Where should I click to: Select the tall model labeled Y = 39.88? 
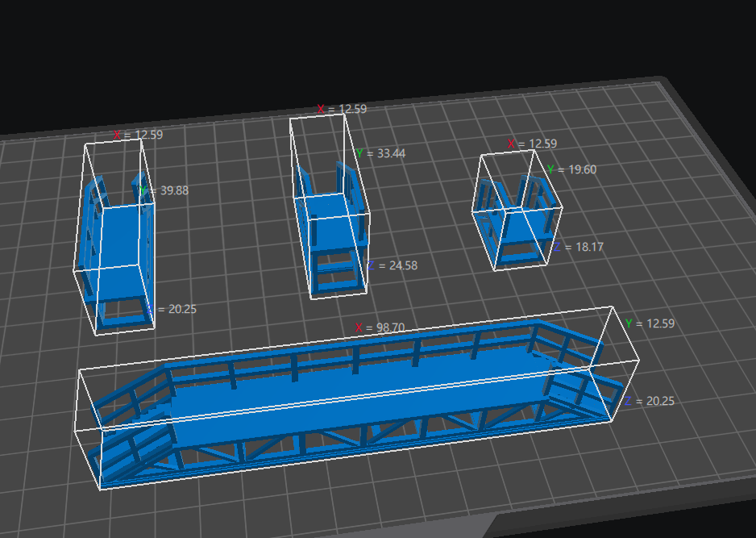coord(118,251)
